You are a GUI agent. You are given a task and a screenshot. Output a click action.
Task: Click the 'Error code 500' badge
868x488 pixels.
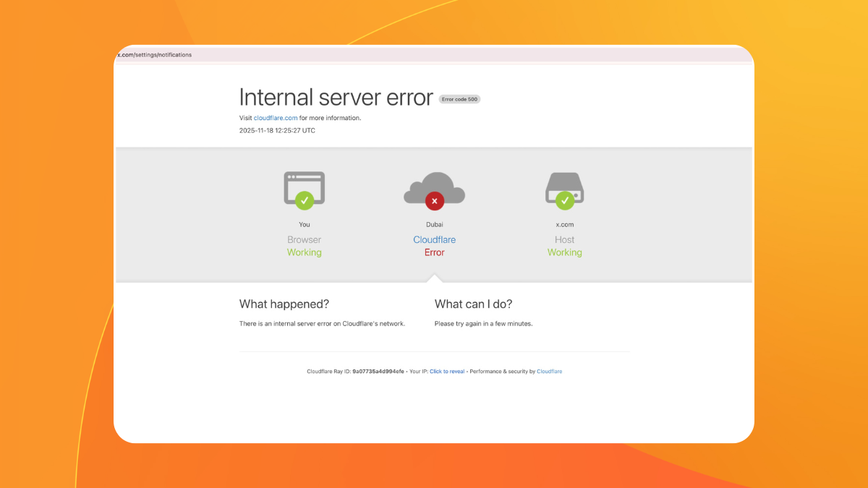click(459, 99)
